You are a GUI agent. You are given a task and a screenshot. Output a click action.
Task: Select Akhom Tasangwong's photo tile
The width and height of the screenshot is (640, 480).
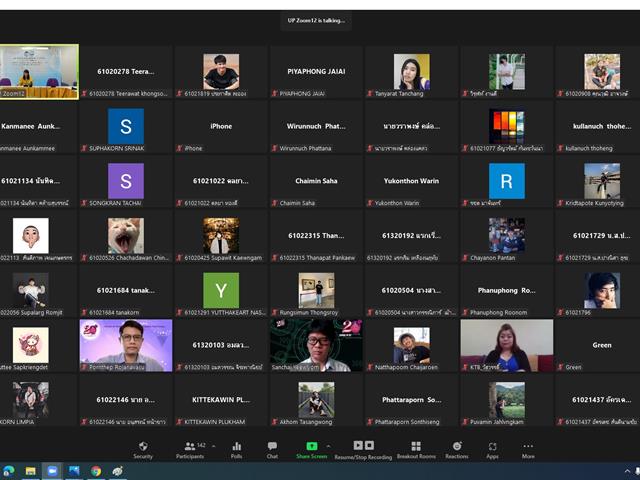[316, 400]
